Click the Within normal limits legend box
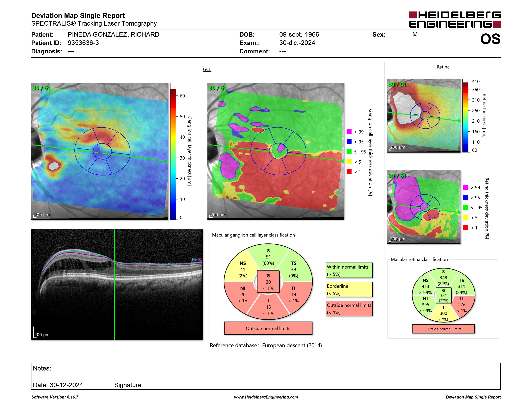The width and height of the screenshot is (532, 411). click(349, 270)
